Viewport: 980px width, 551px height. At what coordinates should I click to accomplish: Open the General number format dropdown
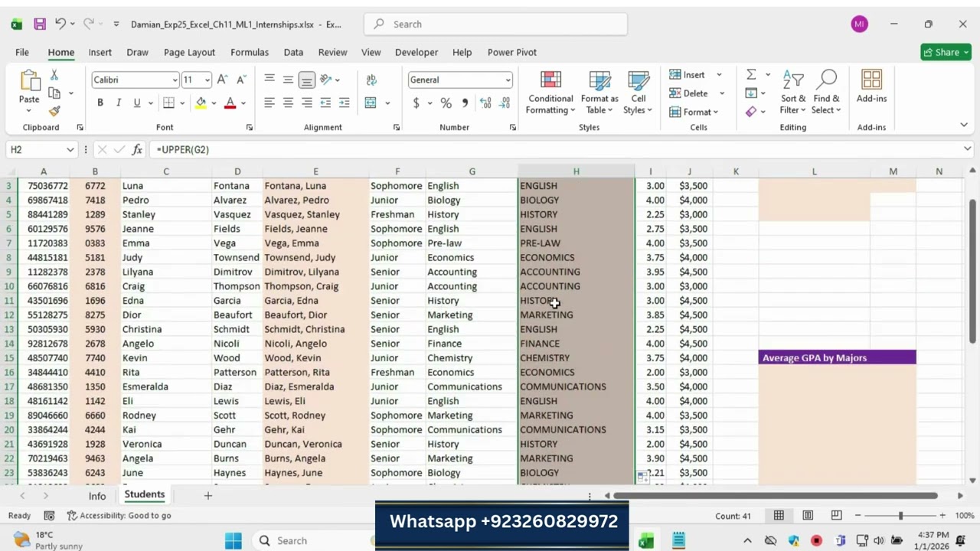pyautogui.click(x=507, y=80)
